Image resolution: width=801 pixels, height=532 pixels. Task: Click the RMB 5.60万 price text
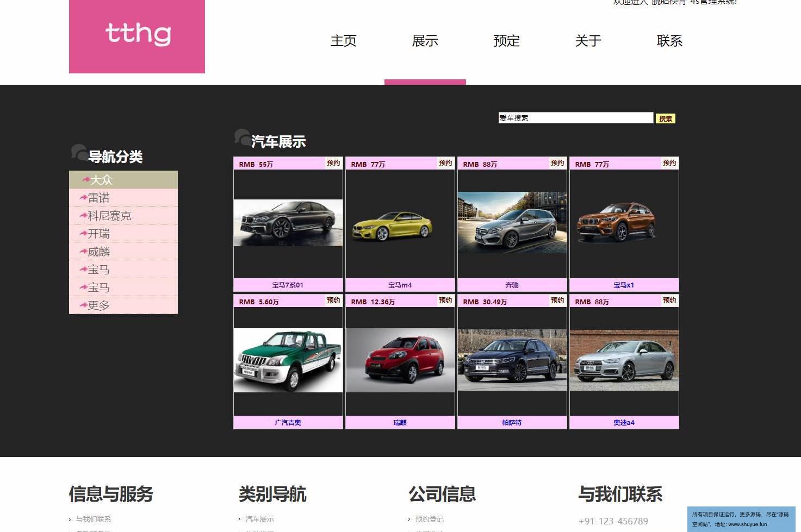[x=259, y=302]
